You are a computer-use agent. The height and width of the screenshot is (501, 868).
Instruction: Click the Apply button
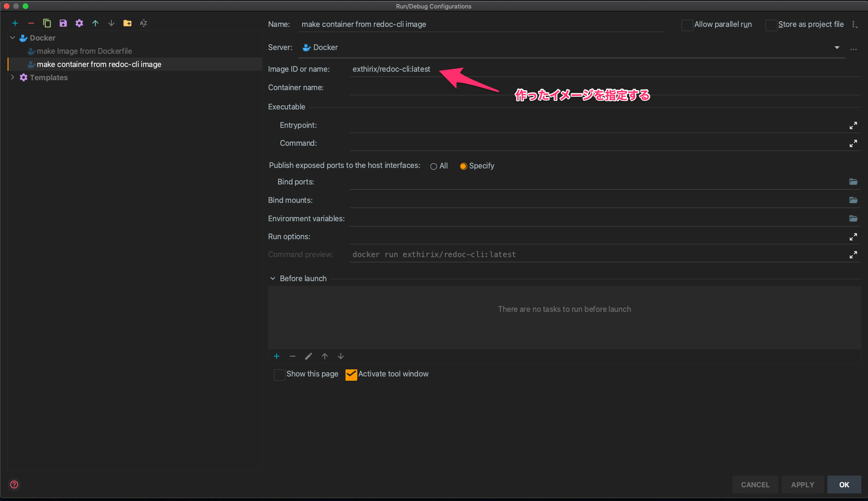click(x=802, y=484)
